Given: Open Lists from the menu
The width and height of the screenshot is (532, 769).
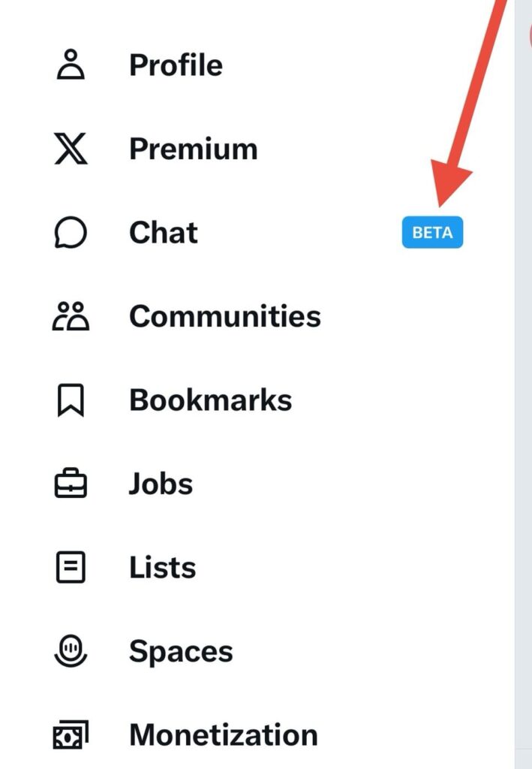Looking at the screenshot, I should 163,568.
